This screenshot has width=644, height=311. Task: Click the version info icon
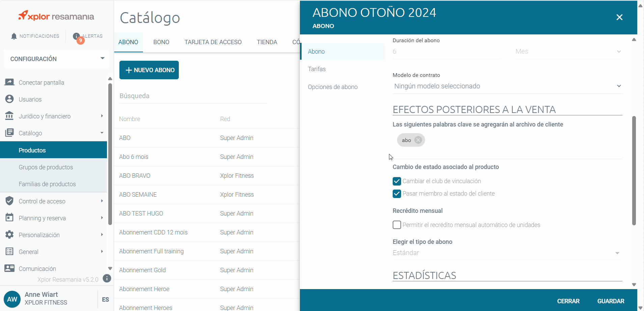point(107,278)
